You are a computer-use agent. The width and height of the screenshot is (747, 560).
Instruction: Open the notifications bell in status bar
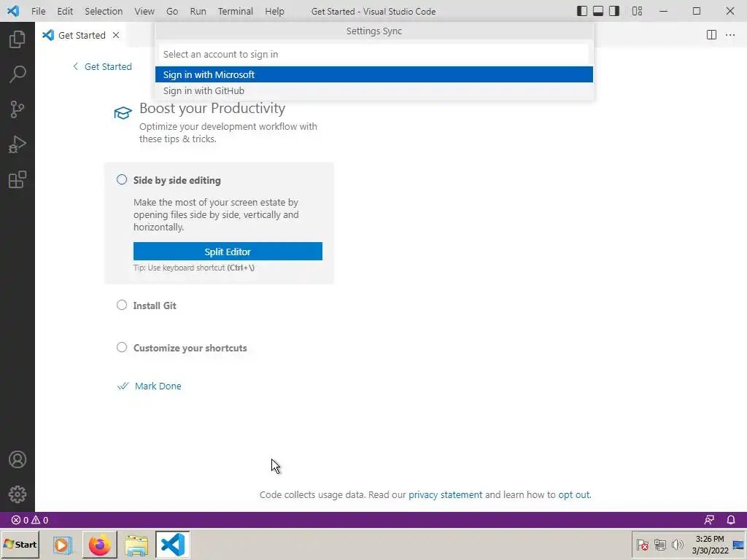(731, 520)
